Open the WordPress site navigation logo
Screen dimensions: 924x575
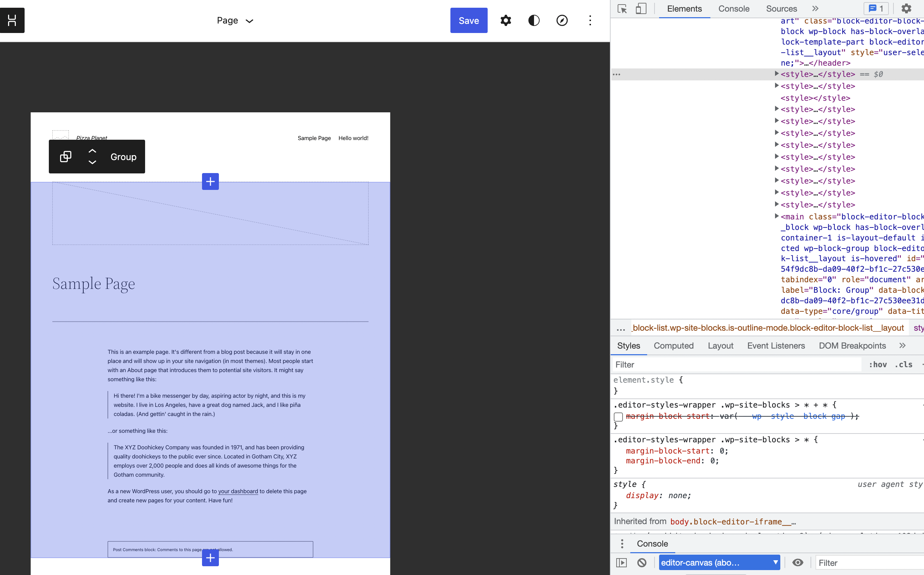click(12, 20)
